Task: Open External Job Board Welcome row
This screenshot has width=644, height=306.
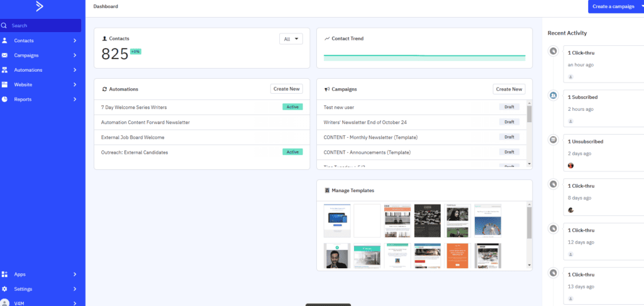Action: (x=202, y=137)
